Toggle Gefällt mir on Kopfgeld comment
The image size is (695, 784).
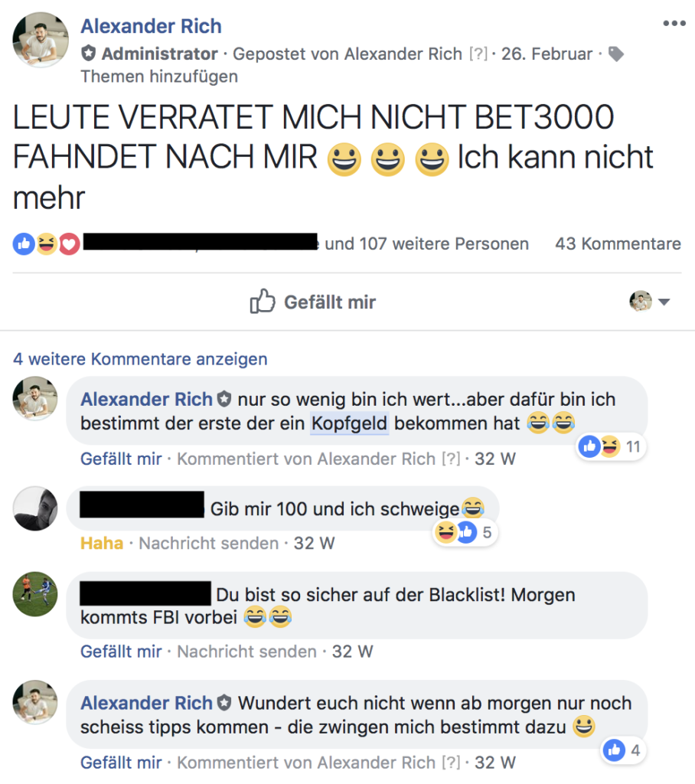(x=121, y=459)
